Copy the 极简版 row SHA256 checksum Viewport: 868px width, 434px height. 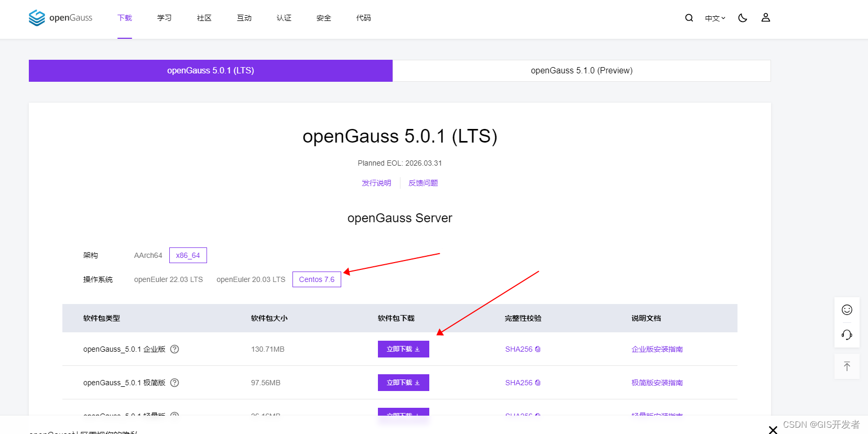click(x=538, y=383)
